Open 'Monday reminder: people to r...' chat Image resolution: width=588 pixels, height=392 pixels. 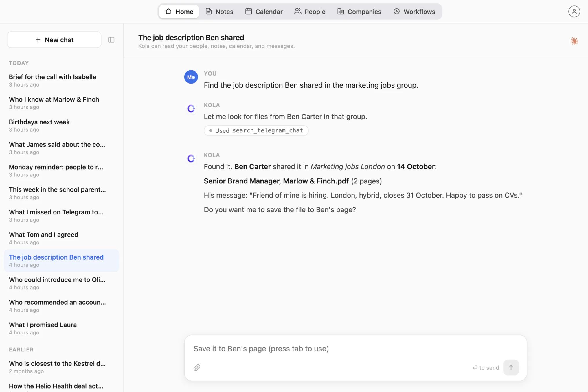point(61,171)
